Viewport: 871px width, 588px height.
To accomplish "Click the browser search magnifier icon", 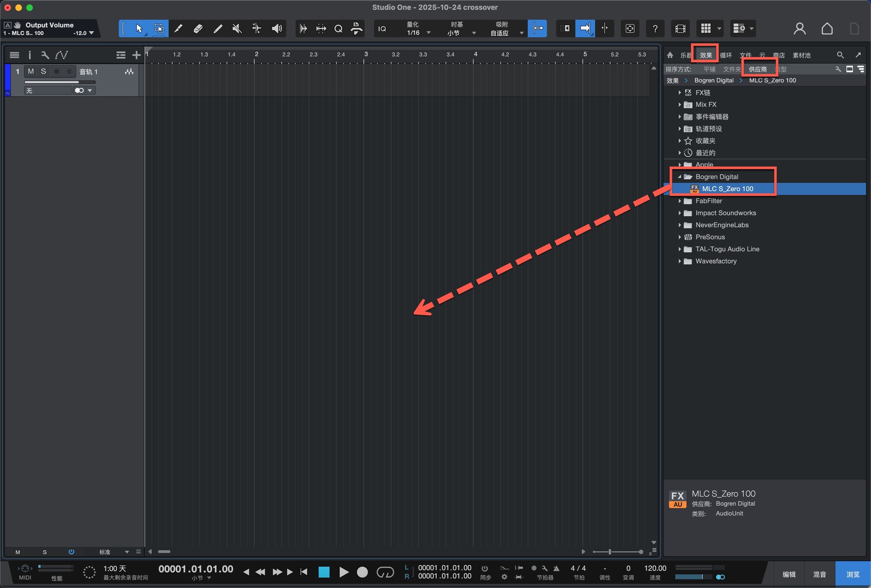I will click(840, 55).
